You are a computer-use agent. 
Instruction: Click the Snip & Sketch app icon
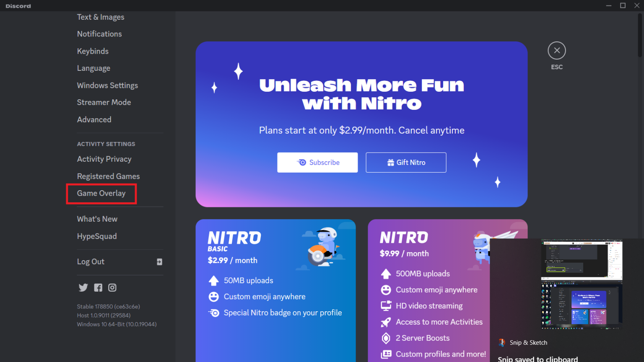point(502,343)
